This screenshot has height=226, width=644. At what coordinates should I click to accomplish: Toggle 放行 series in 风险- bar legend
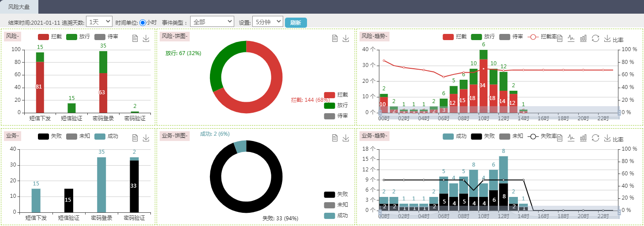(78, 37)
